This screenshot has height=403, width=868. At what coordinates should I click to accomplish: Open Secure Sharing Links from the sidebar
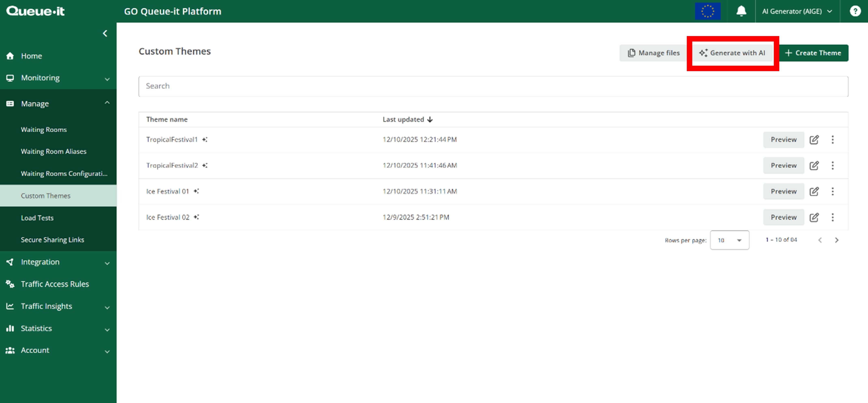coord(53,239)
